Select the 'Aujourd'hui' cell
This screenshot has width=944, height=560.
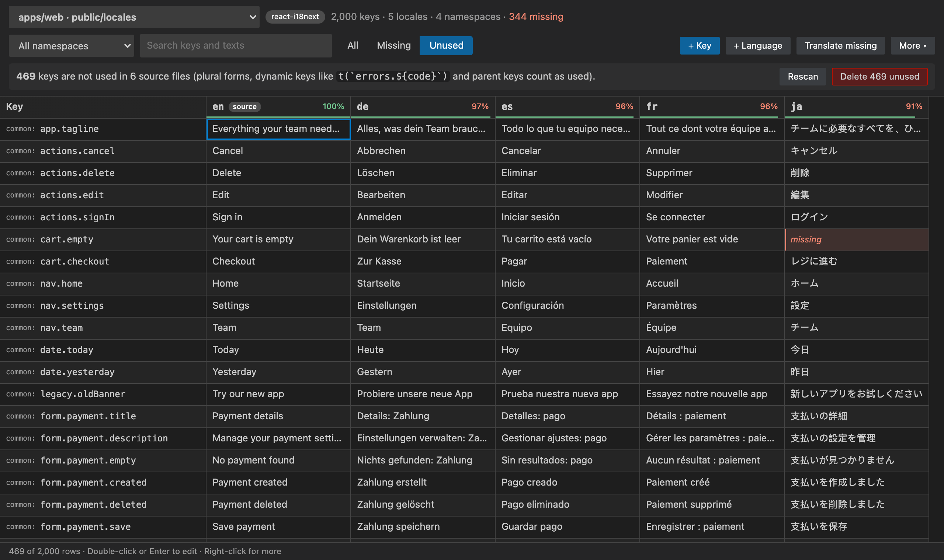pyautogui.click(x=712, y=350)
